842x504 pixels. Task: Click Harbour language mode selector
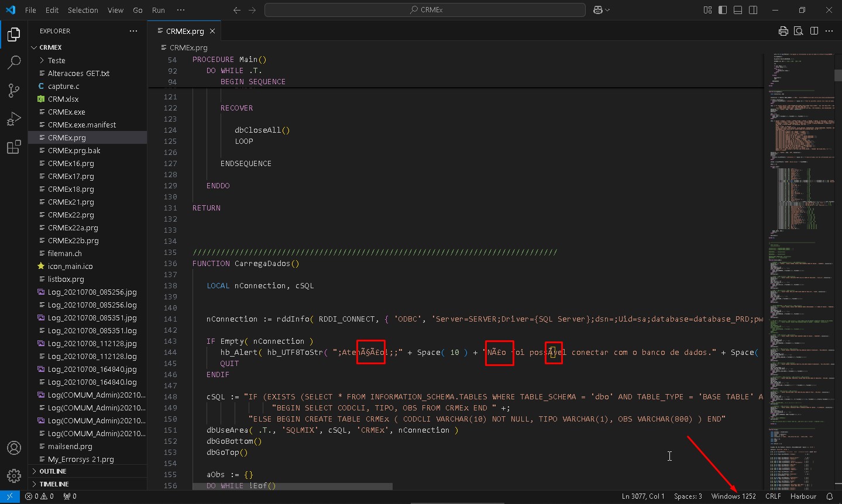pos(803,496)
